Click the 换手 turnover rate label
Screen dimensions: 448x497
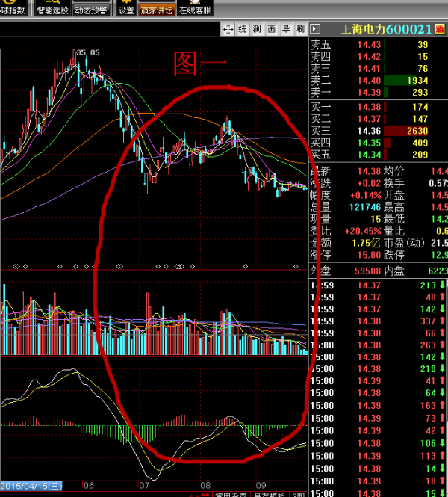[394, 183]
